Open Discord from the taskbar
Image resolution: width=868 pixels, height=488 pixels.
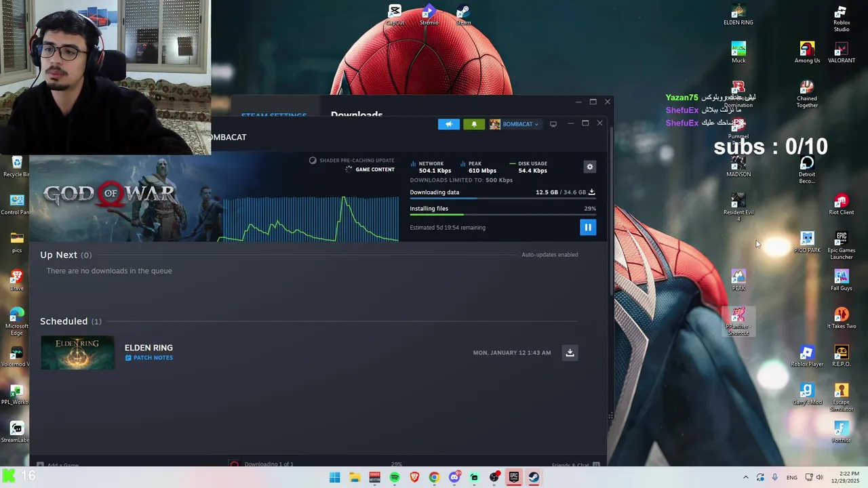pos(454,477)
